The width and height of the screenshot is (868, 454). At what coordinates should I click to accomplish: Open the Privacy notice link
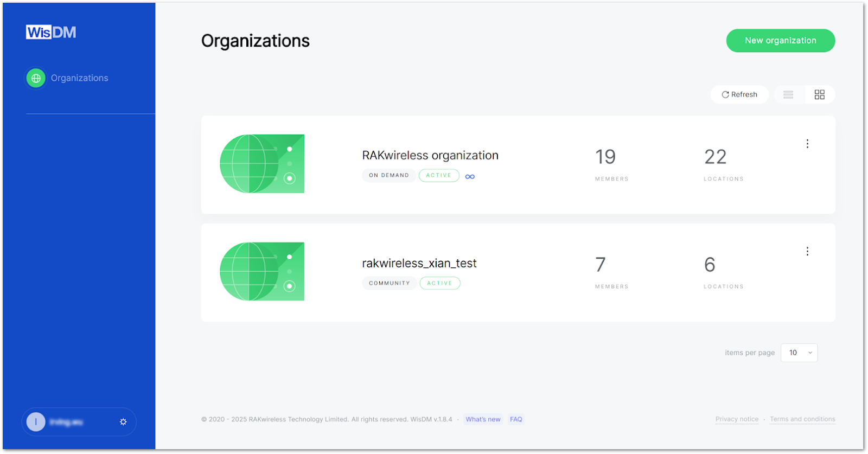(x=737, y=419)
